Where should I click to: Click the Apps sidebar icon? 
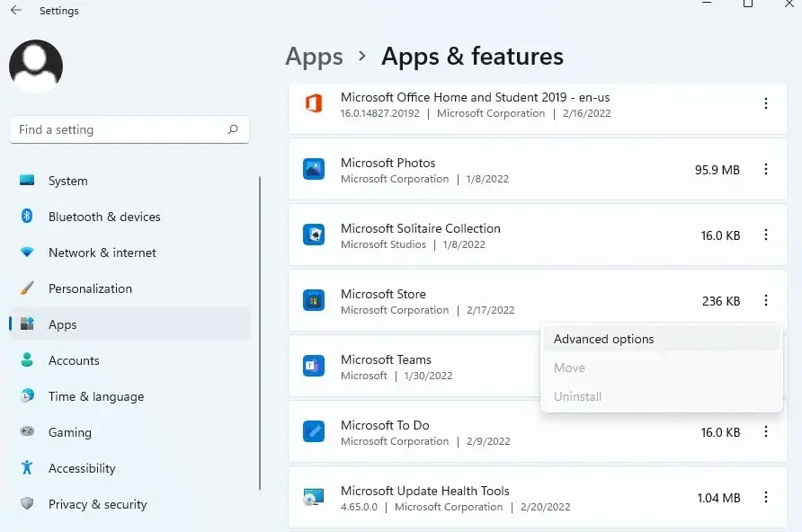[27, 324]
